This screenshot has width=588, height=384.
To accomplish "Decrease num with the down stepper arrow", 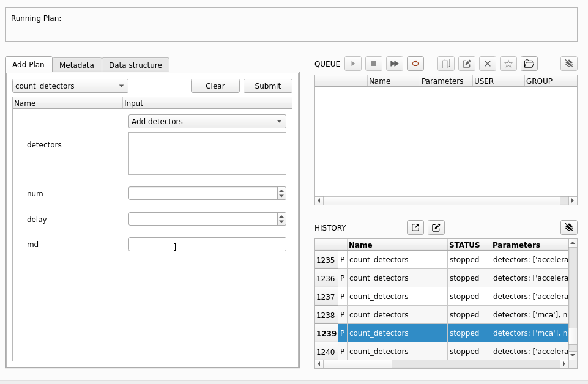I will pos(281,196).
